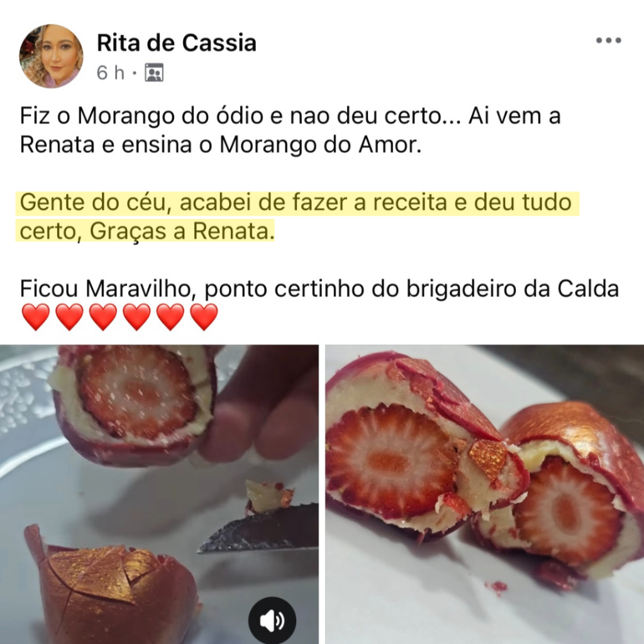The image size is (644, 644).
Task: Play the strawberry cutting video on left
Action: click(x=159, y=494)
